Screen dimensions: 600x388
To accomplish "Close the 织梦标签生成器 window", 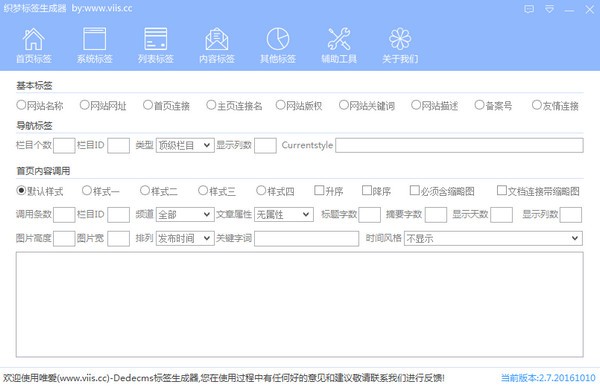I will (x=590, y=9).
